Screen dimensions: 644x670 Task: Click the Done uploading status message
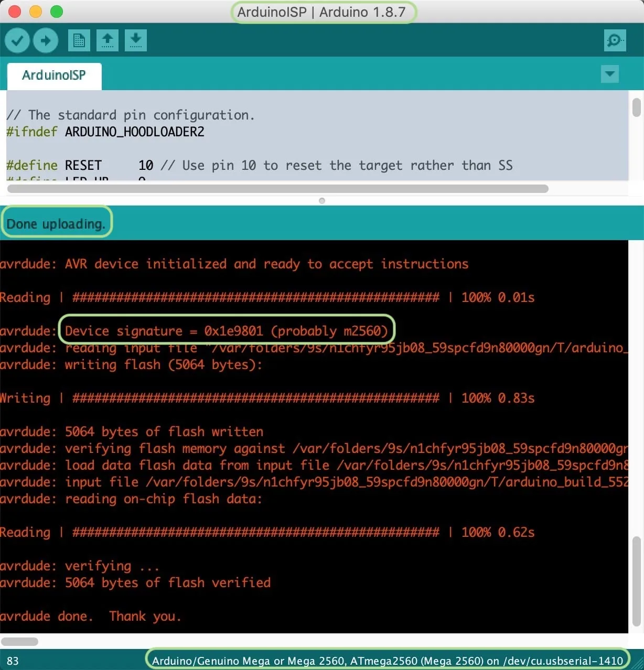[56, 224]
